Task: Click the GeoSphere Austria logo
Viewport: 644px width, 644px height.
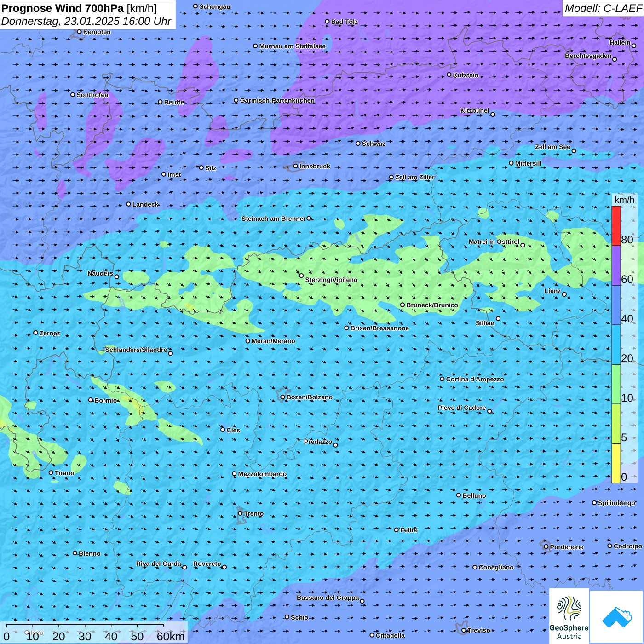Action: click(569, 616)
